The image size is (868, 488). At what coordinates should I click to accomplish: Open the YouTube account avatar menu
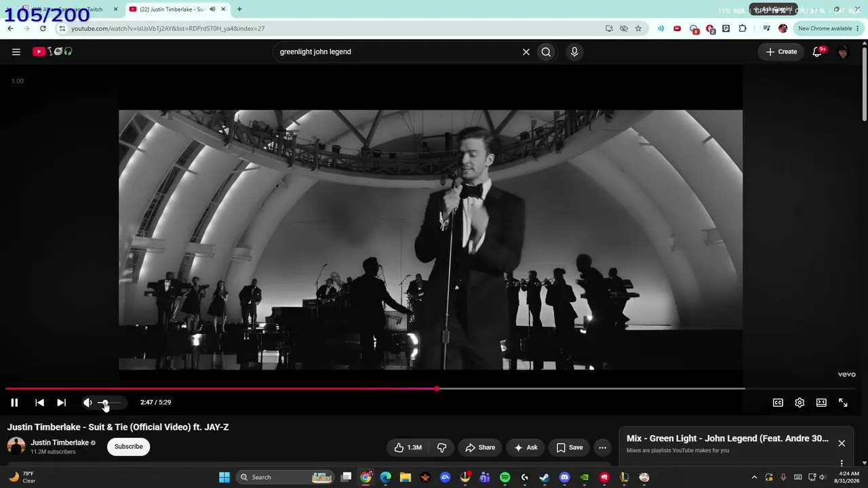click(x=843, y=52)
